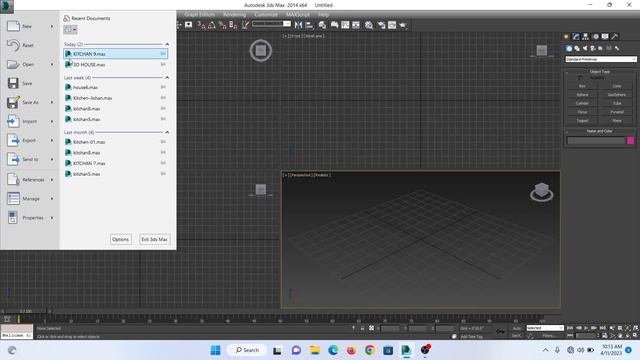Viewport: 640px width, 360px height.
Task: Pin Kitchen-01.max in recent documents
Action: [x=163, y=142]
